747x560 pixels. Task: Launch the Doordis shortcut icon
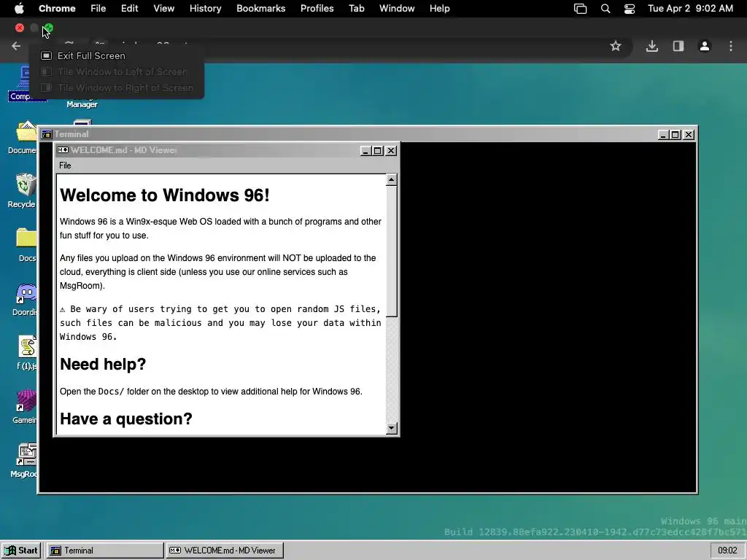(x=26, y=299)
